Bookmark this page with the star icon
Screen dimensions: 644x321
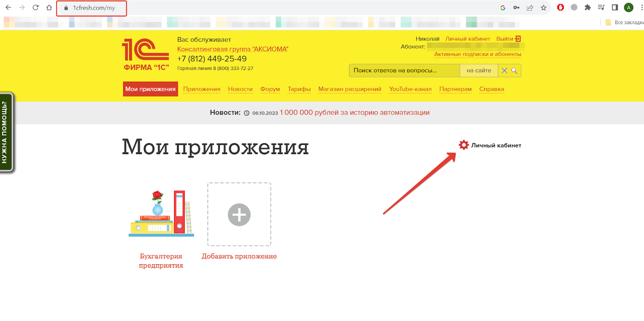544,8
